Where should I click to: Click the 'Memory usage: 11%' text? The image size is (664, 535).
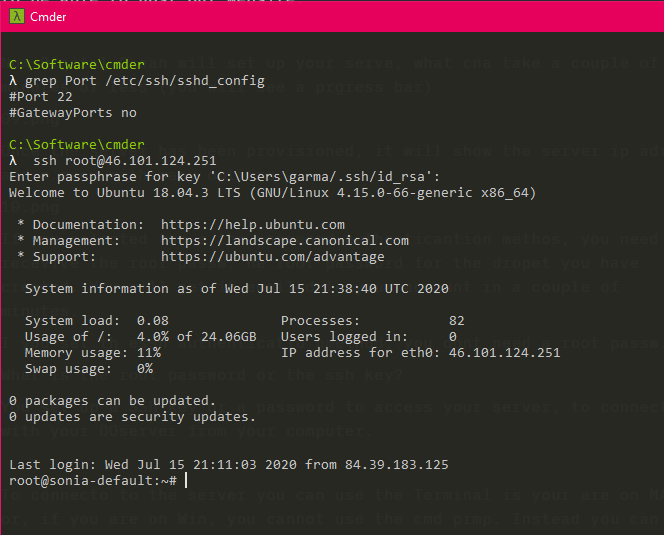click(93, 352)
